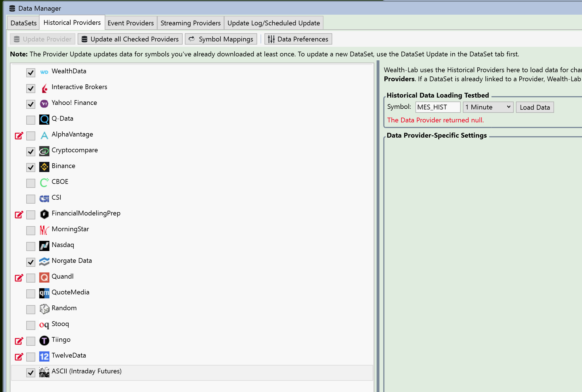
Task: Click the ASCII (Intraday Futures) icon
Action: click(44, 372)
